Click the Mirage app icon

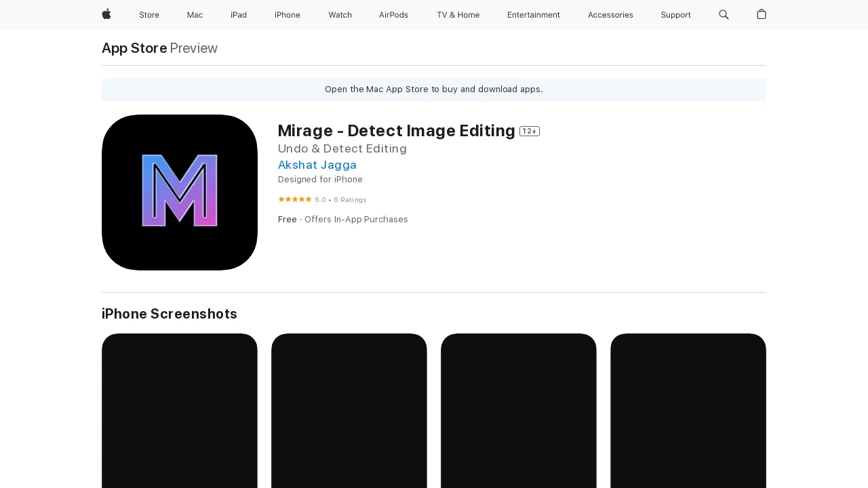(x=179, y=192)
